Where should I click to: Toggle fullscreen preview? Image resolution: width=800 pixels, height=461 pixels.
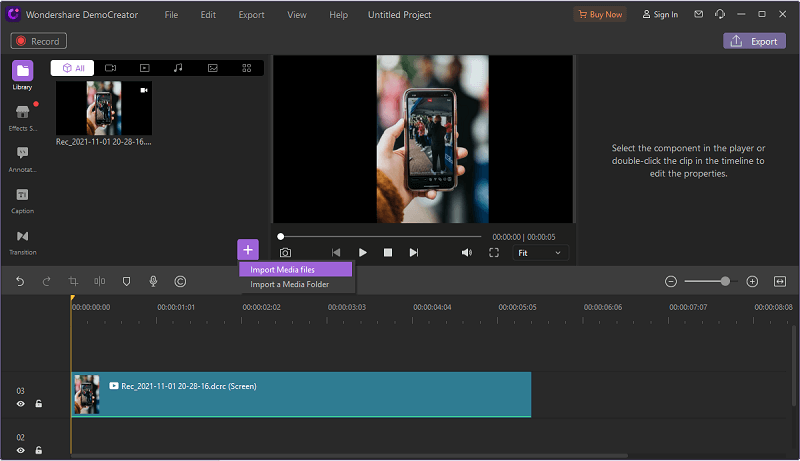pyautogui.click(x=494, y=252)
